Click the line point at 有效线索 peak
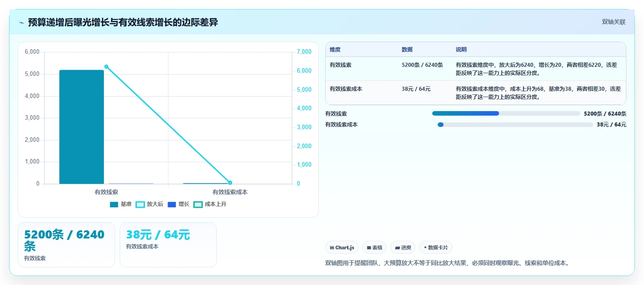Viewport: 644px width, 285px height. [x=107, y=66]
